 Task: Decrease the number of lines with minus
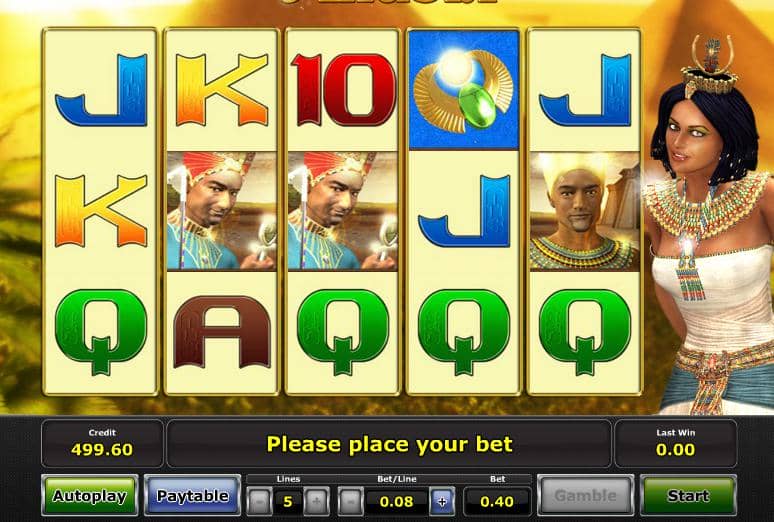[x=259, y=502]
